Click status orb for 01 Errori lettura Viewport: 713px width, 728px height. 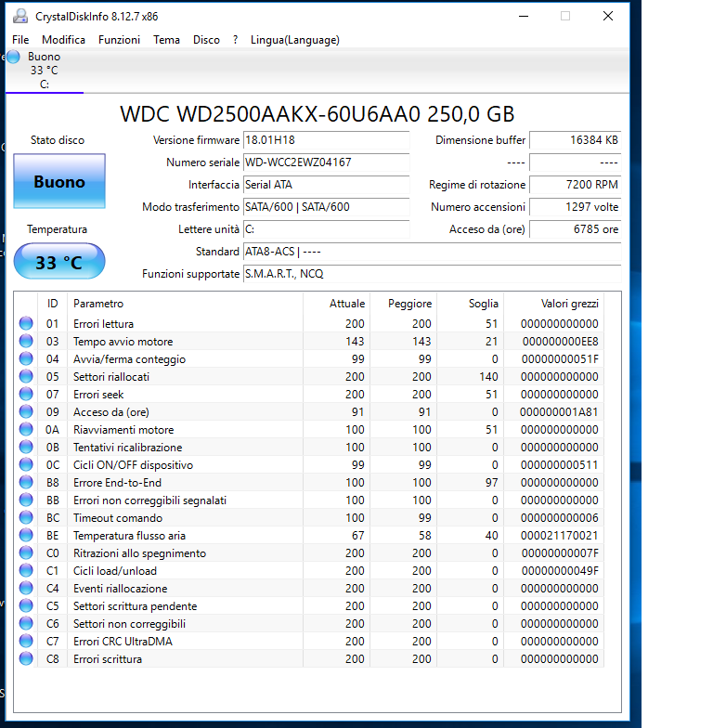click(26, 323)
